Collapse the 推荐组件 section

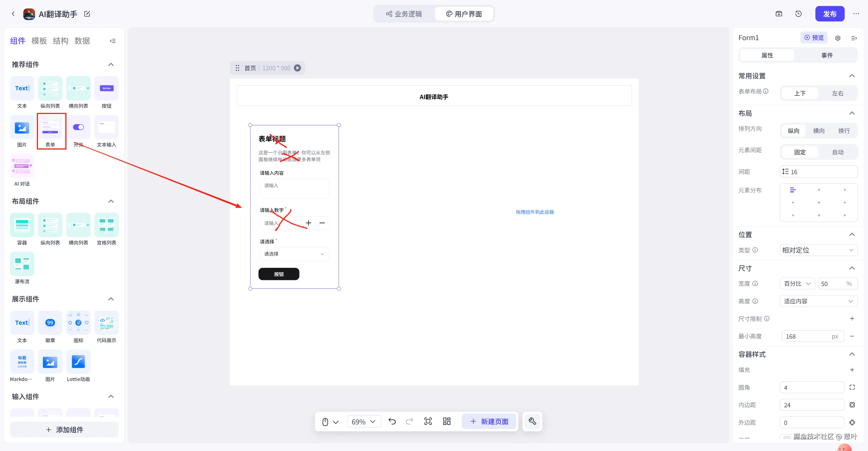tap(111, 64)
